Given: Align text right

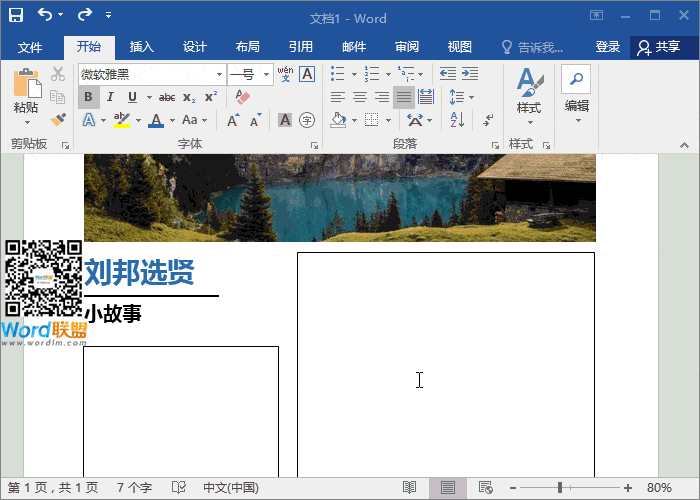Looking at the screenshot, I should click(382, 97).
